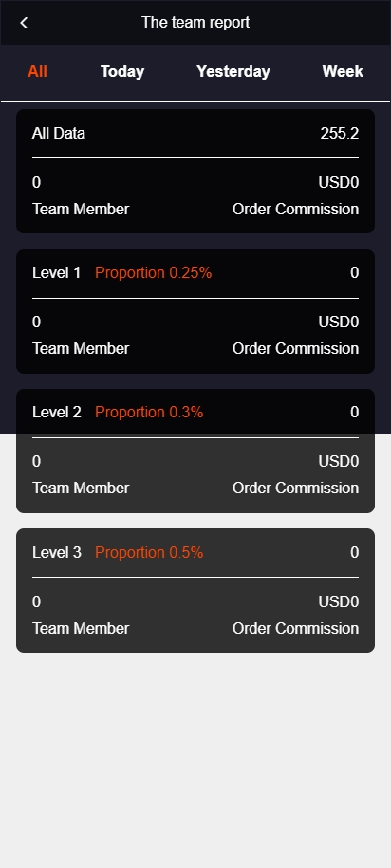Click the Proportion 0.25% label

tap(154, 272)
